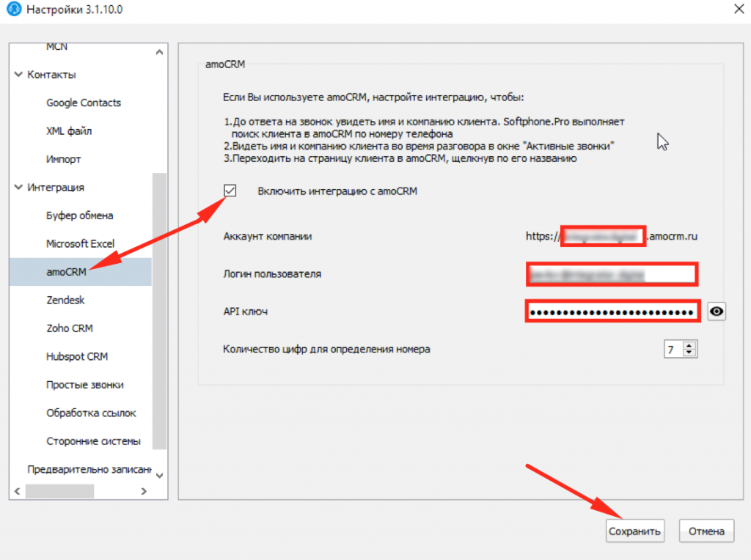This screenshot has height=560, width=751.
Task: Cancel settings with the 'Отмена' button
Action: point(706,531)
